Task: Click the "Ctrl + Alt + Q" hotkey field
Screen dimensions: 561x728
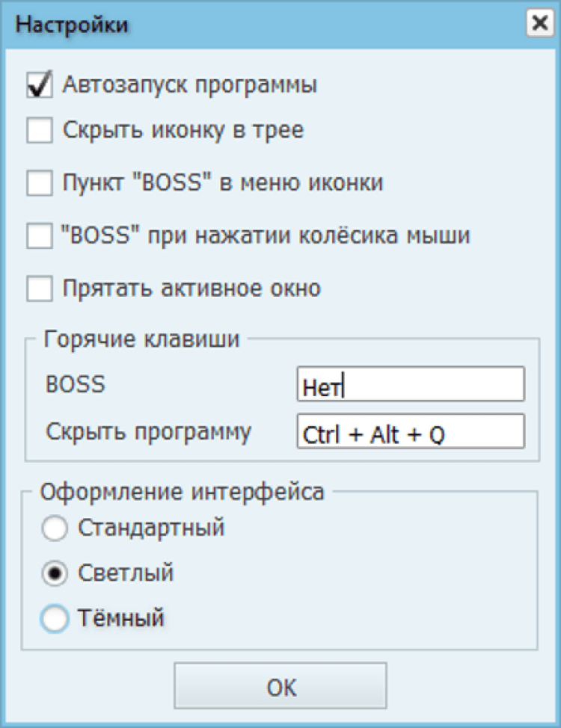Action: [410, 432]
